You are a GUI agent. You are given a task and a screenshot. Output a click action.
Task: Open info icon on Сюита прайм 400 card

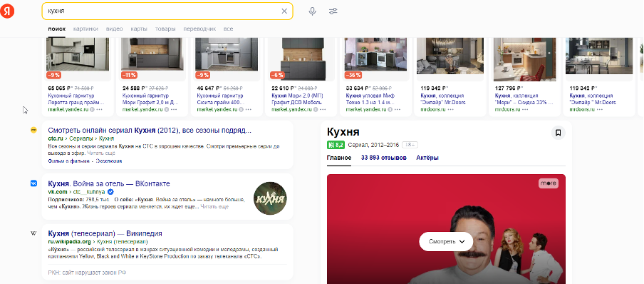pyautogui.click(x=241, y=109)
